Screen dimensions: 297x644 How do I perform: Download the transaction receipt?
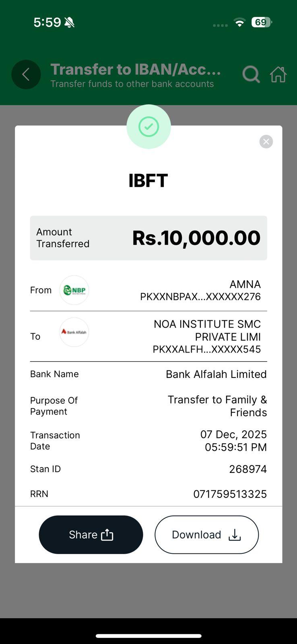pos(206,535)
